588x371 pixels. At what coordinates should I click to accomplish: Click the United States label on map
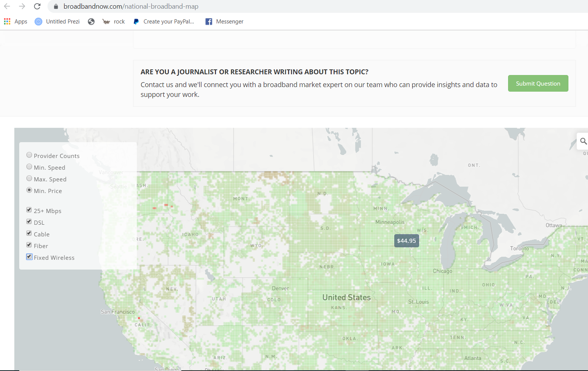tap(346, 297)
